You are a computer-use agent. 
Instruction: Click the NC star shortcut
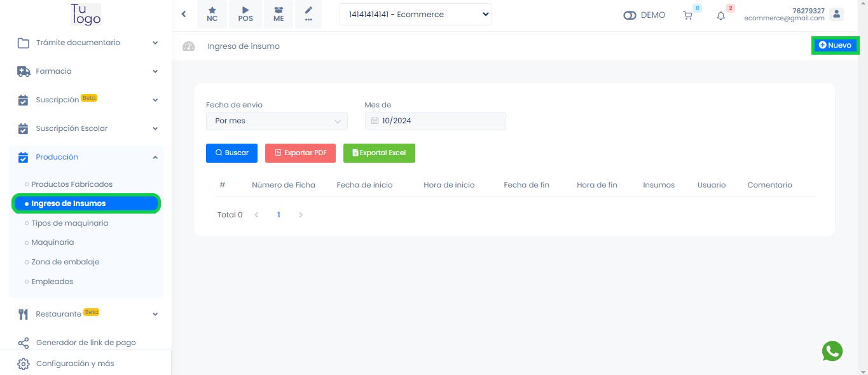(x=212, y=15)
